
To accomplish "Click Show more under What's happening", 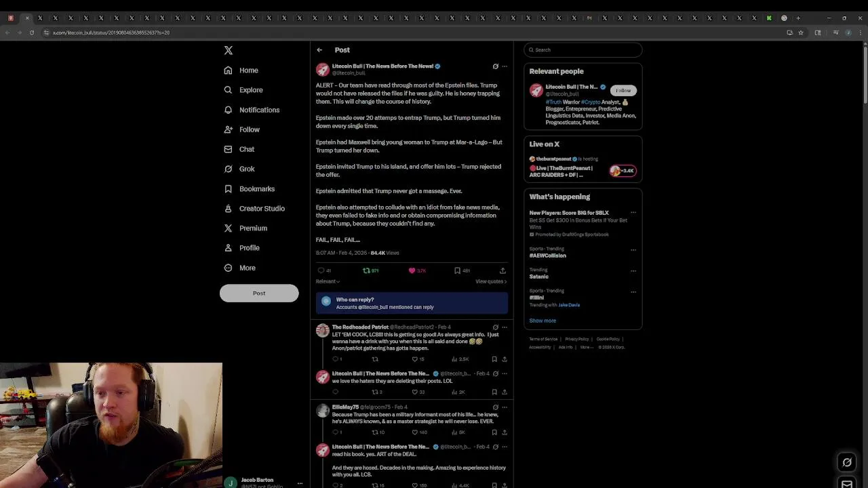I will (x=542, y=321).
